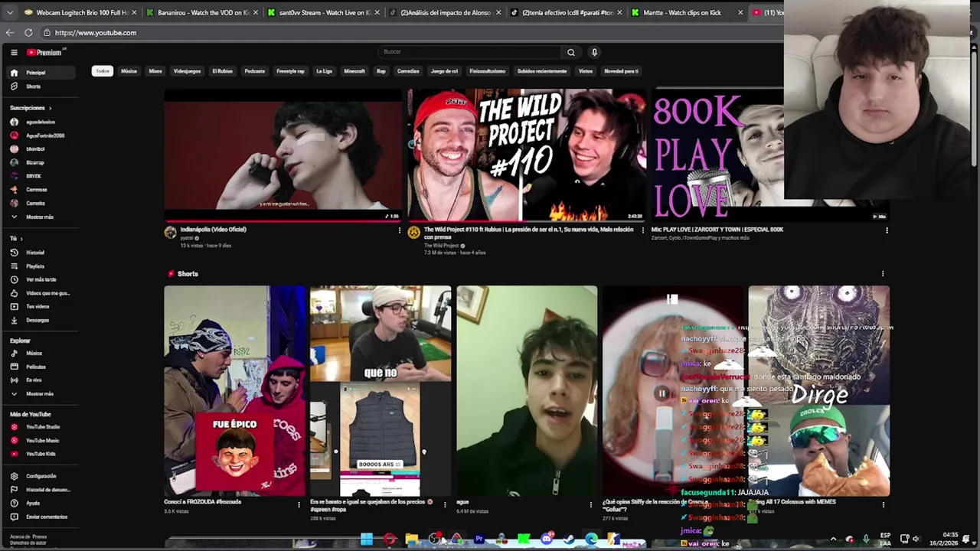Expand the Suscripciones section chevron
980x551 pixels.
51,108
